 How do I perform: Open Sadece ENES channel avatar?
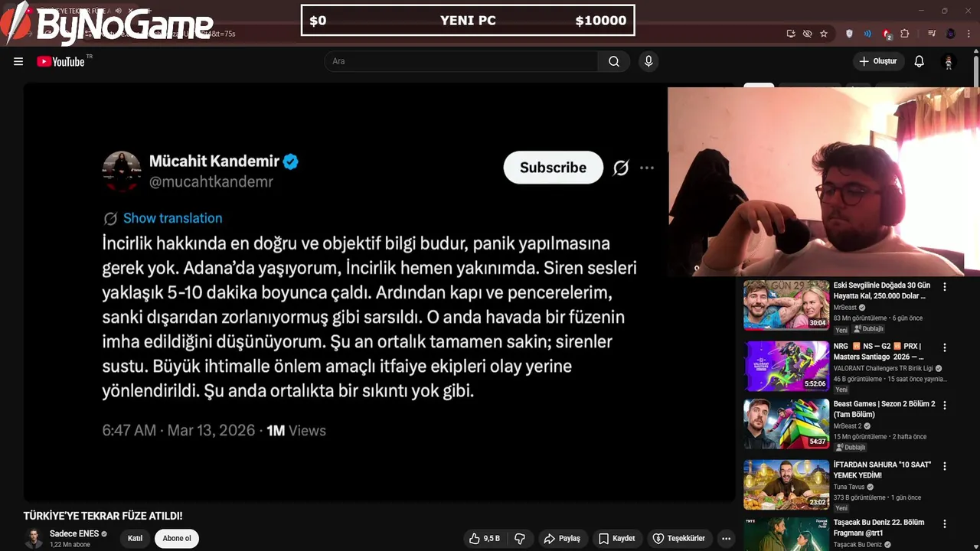34,538
